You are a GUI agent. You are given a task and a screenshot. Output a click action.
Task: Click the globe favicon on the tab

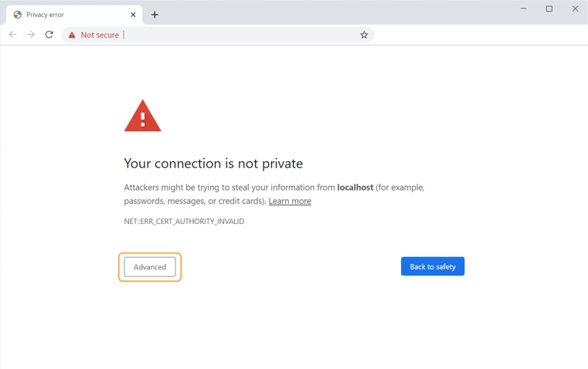coord(17,15)
